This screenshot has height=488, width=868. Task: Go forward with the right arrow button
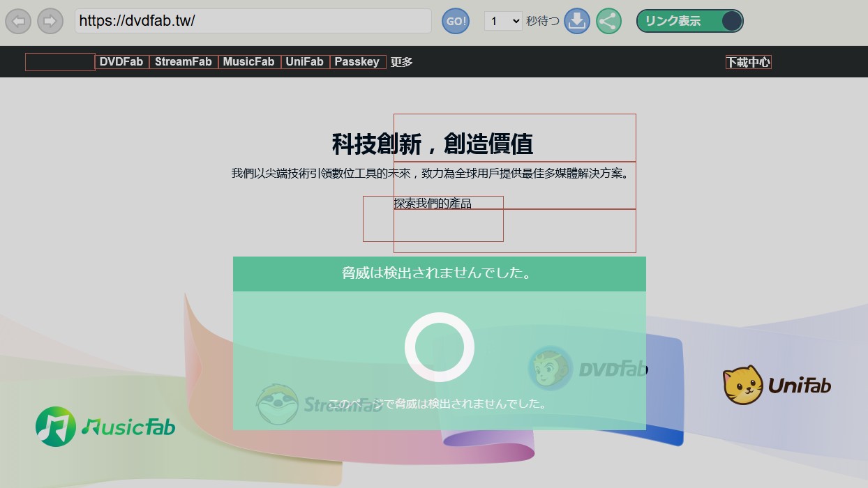pos(50,22)
